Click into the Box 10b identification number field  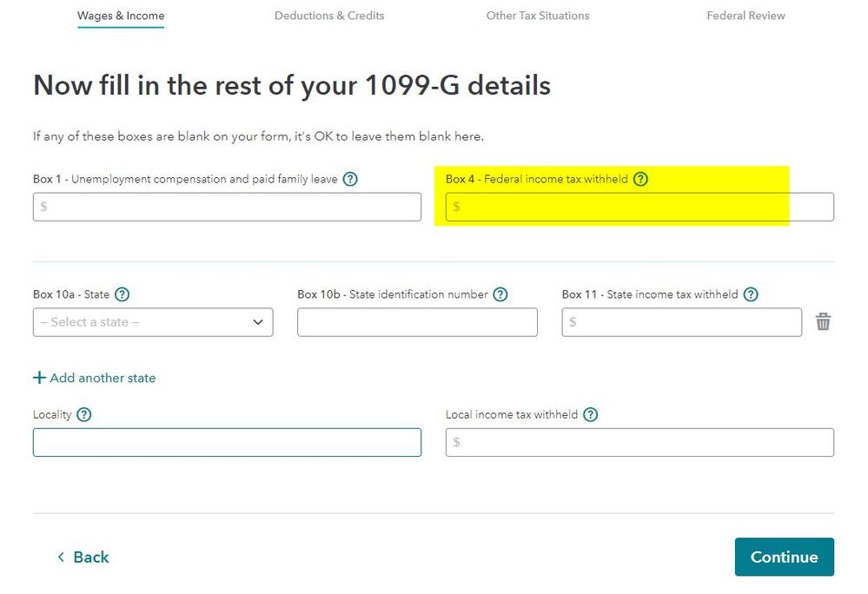417,322
